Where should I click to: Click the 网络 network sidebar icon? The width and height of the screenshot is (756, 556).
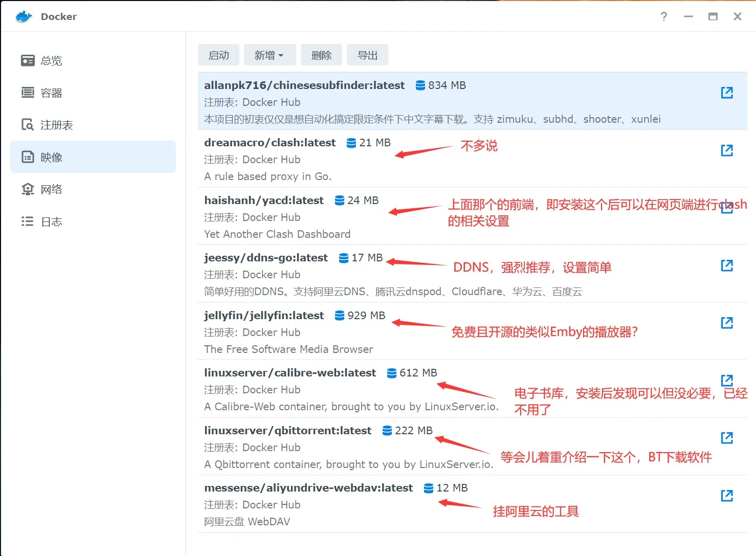coord(28,189)
